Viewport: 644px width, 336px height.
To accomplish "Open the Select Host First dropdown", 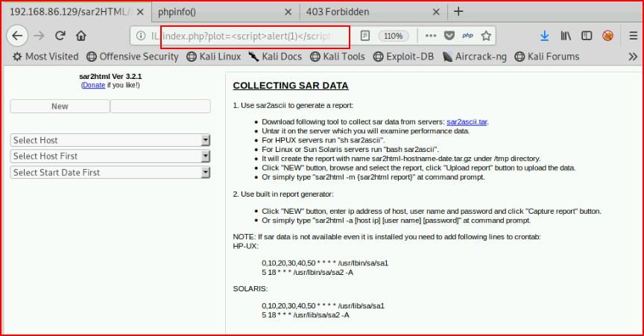I will click(x=110, y=156).
